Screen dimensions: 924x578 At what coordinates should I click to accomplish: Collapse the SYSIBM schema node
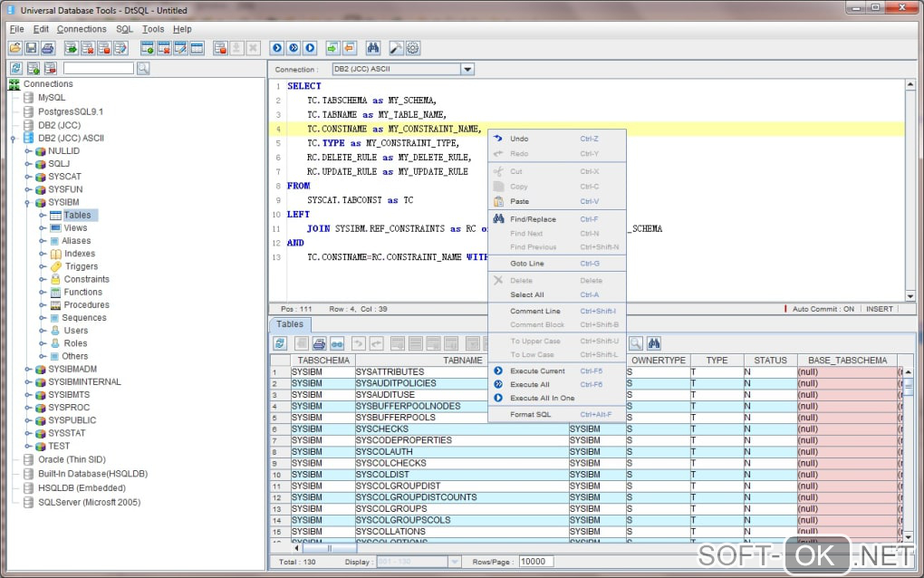click(x=28, y=203)
